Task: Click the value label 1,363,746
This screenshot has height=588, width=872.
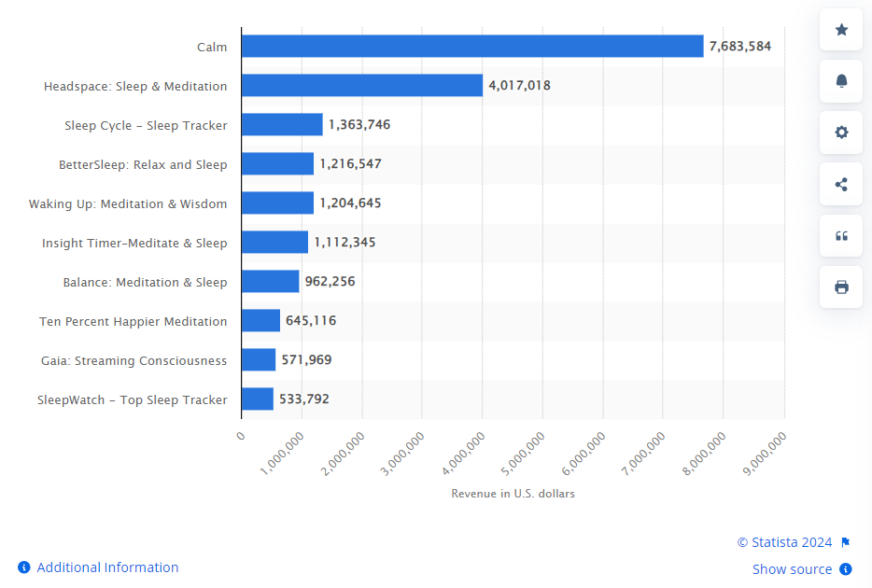Action: pos(359,124)
